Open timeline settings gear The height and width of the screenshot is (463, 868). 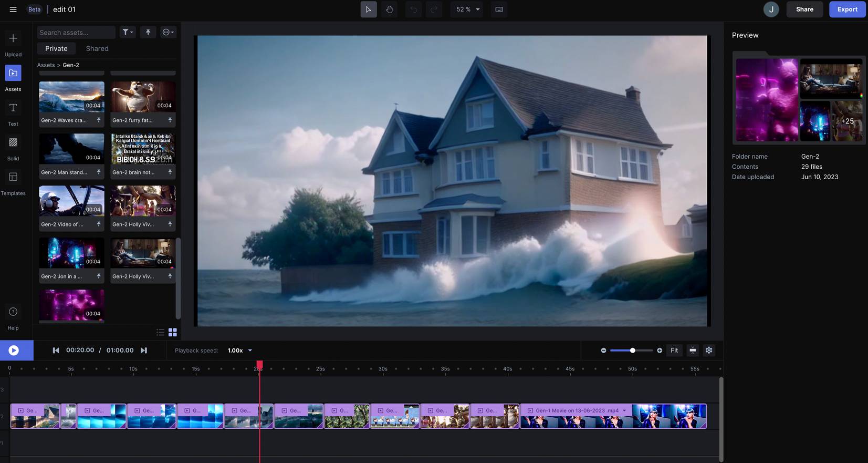708,351
